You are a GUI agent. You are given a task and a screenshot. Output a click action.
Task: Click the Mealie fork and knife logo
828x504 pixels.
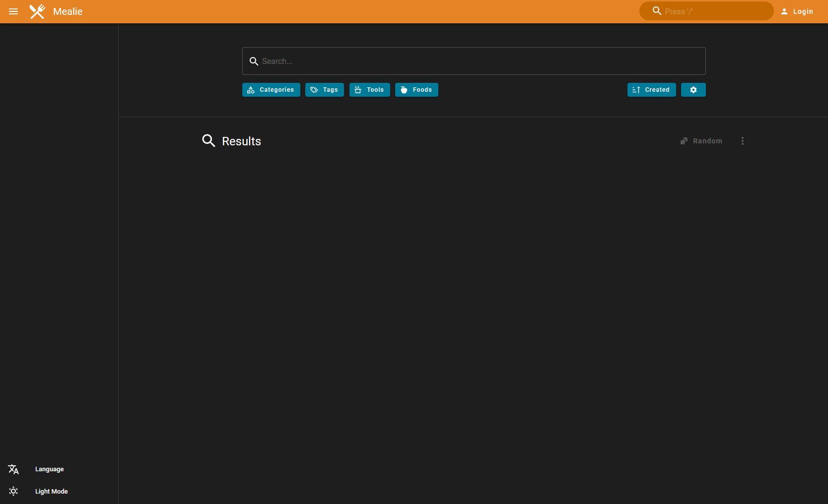tap(37, 11)
